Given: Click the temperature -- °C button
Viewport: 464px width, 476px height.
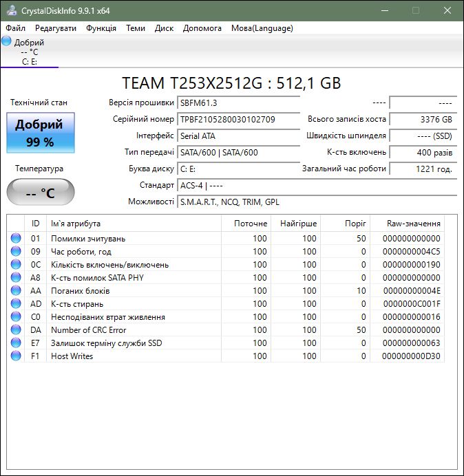Looking at the screenshot, I should coord(41,192).
